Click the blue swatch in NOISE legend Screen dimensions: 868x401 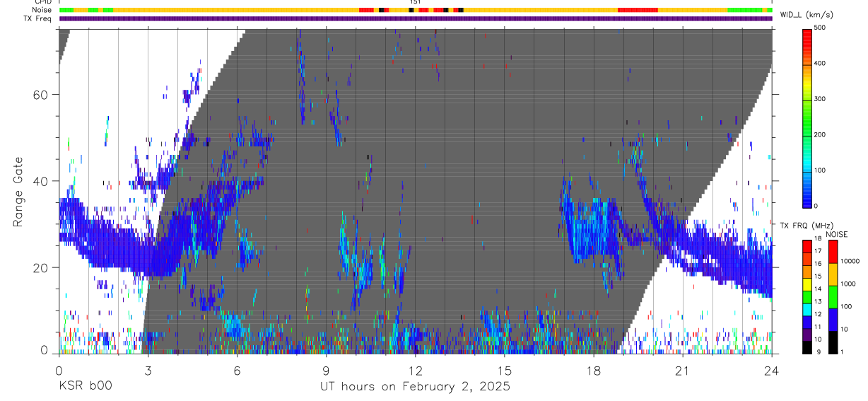tap(833, 320)
